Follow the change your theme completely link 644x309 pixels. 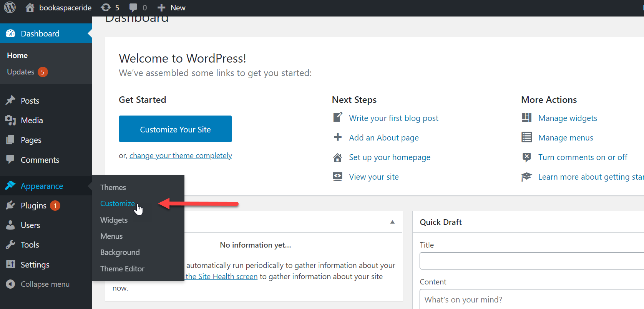point(181,155)
